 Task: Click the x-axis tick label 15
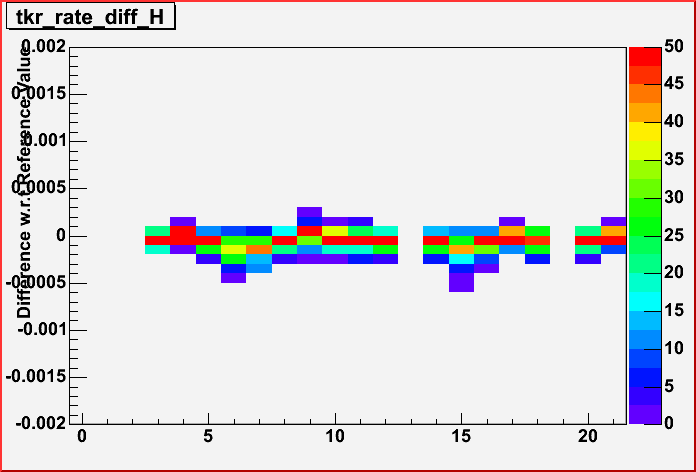point(461,436)
